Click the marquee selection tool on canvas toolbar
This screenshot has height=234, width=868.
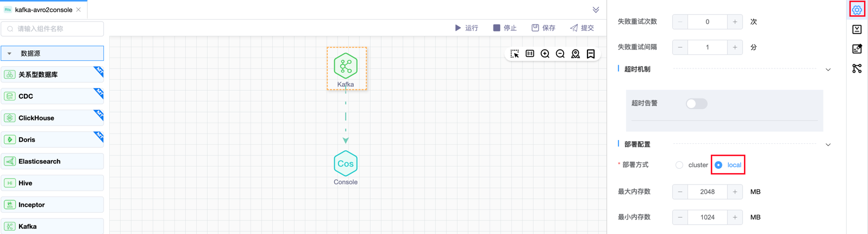point(514,54)
